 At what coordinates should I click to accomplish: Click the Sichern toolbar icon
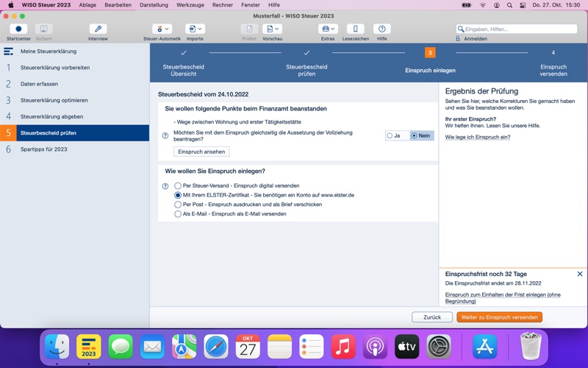tap(44, 29)
